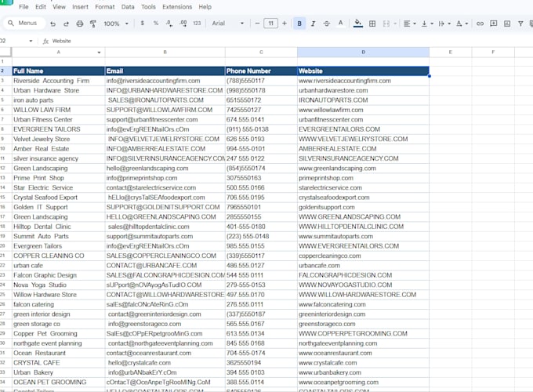This screenshot has height=392, width=533.
Task: Open the Extensions menu
Action: click(177, 7)
